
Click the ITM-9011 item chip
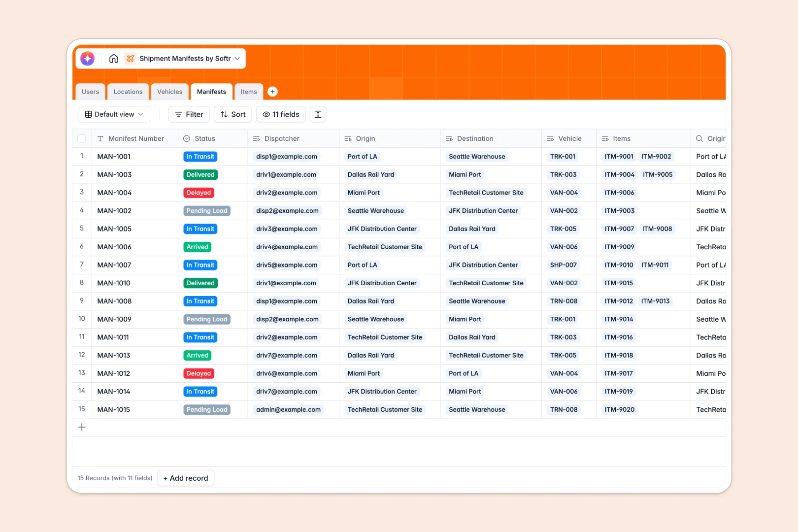[x=655, y=265]
